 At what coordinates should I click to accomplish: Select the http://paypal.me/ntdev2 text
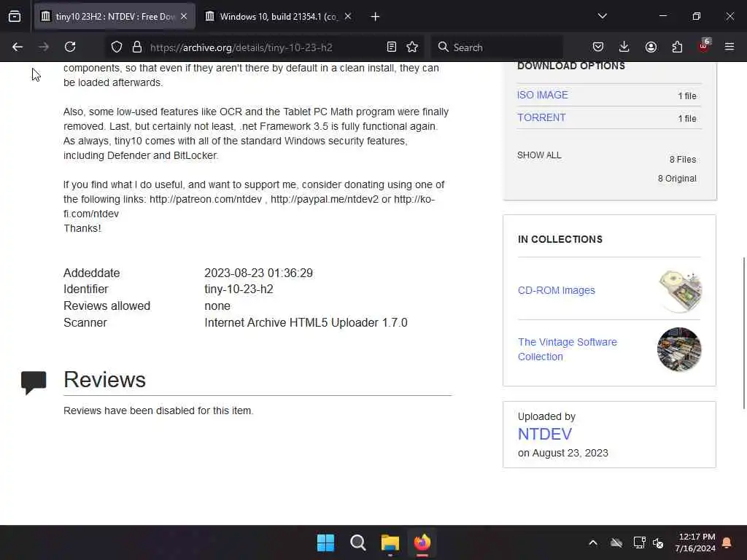[x=325, y=199]
